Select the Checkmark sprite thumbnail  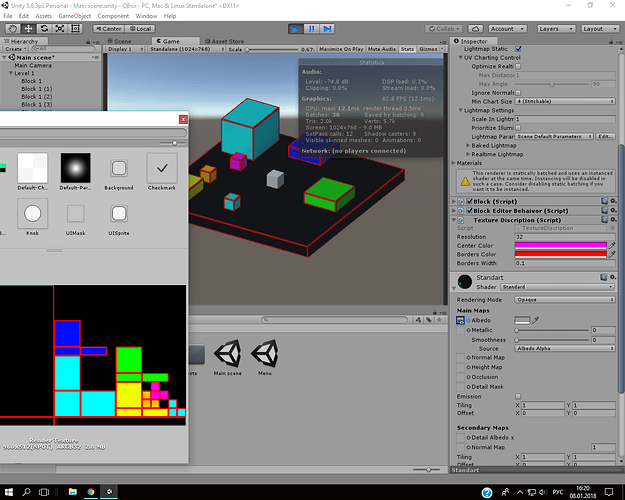tap(162, 168)
